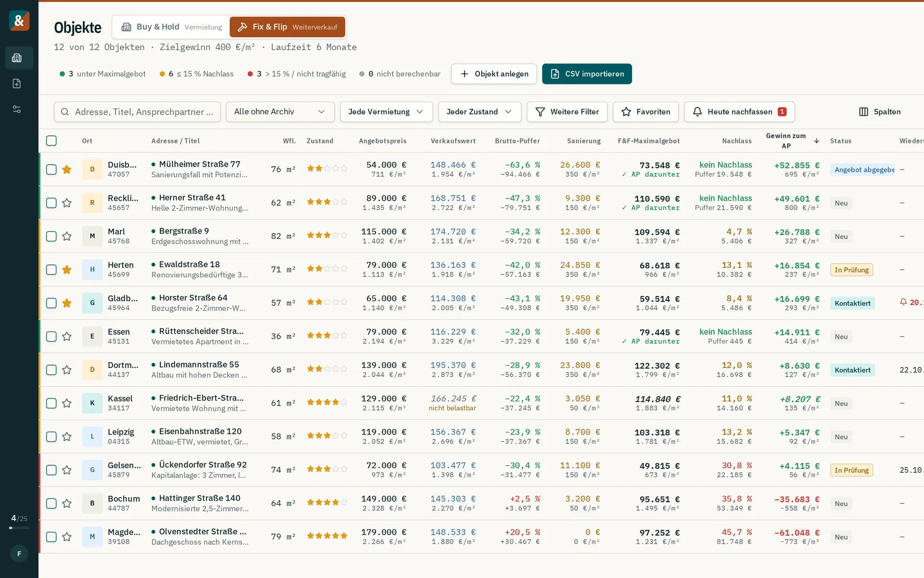Image resolution: width=924 pixels, height=578 pixels.
Task: Check the Bergstraße 9 row checkbox
Action: click(x=51, y=236)
